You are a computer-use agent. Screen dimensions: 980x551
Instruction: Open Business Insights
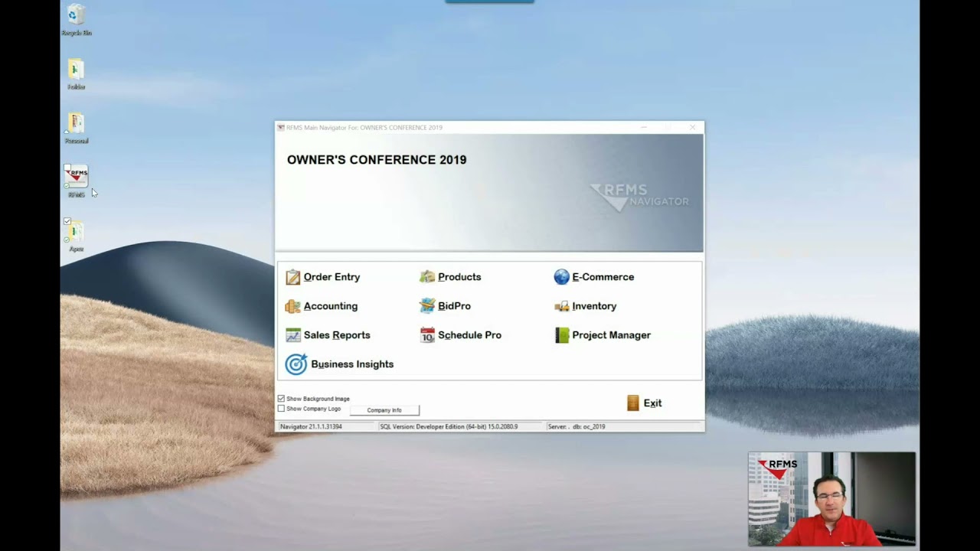click(339, 364)
